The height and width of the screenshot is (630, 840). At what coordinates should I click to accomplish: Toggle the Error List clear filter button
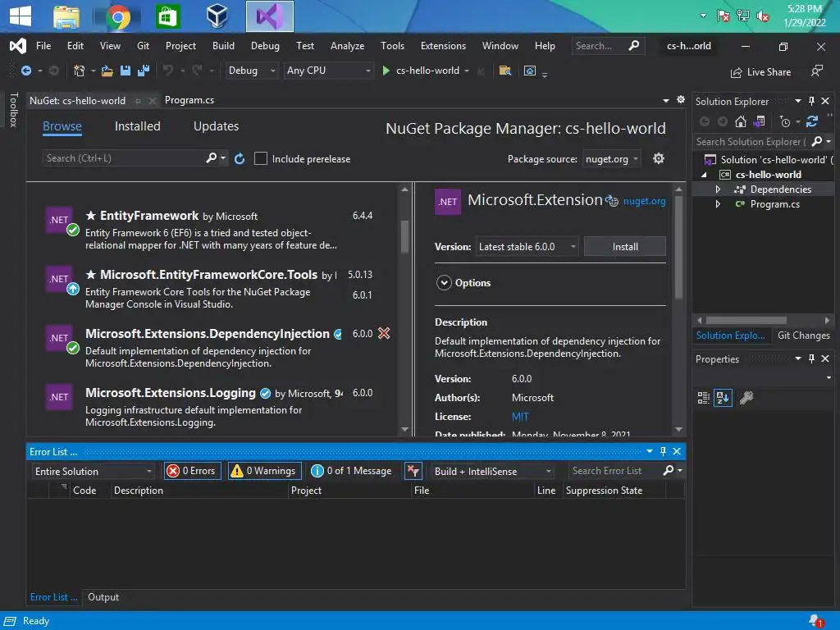tap(413, 471)
